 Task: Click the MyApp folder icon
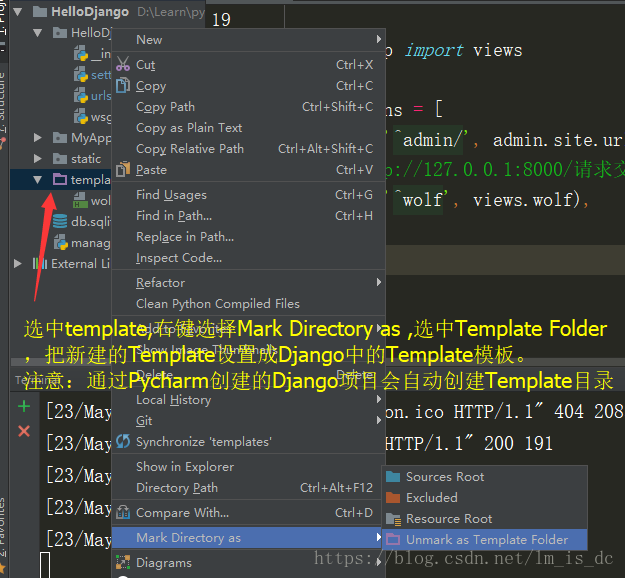pos(60,138)
